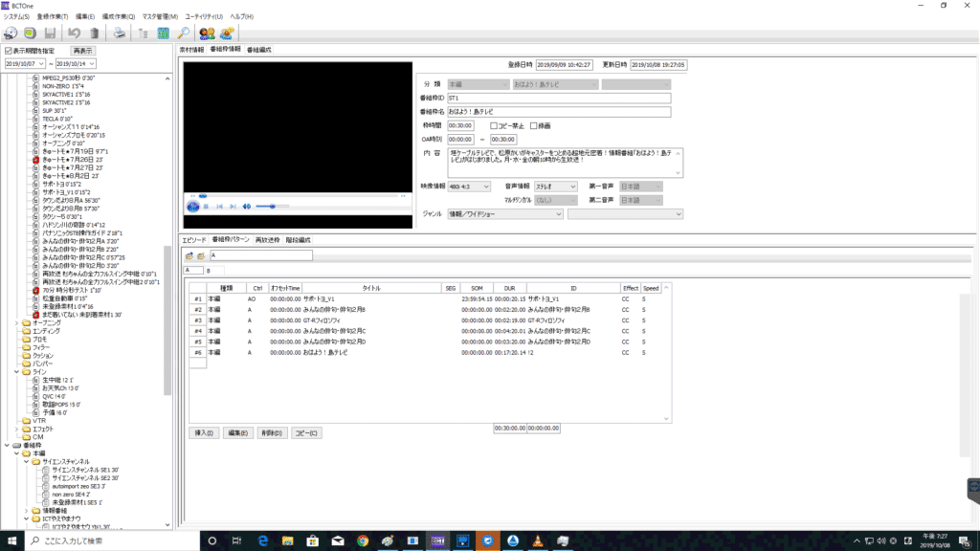Open the ユーティリティ(U) menu
Image resolution: width=980 pixels, height=551 pixels.
point(204,17)
